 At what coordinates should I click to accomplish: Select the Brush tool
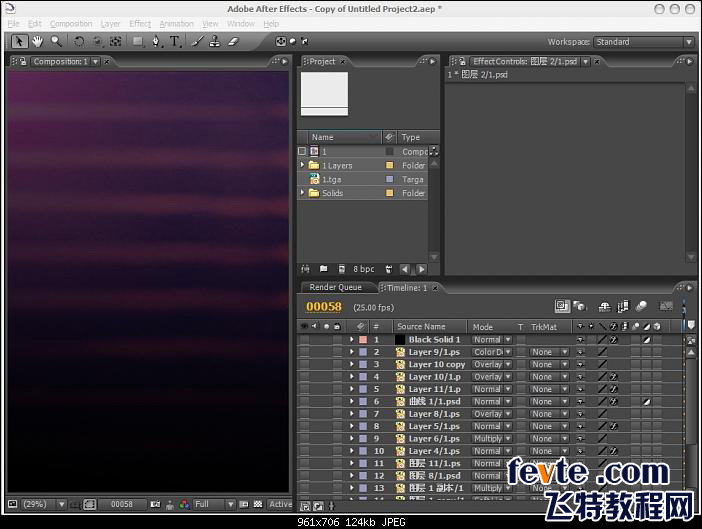[197, 42]
